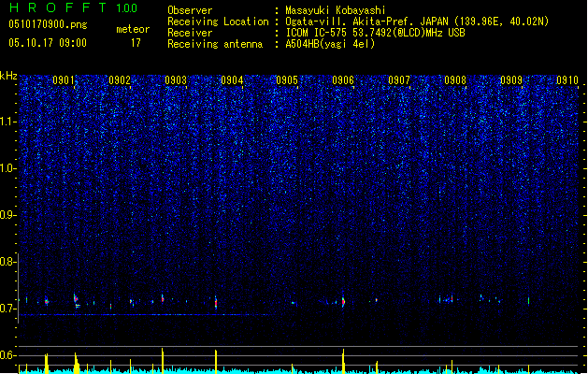
Task: Click the 'meteor' label
Action: (x=133, y=29)
